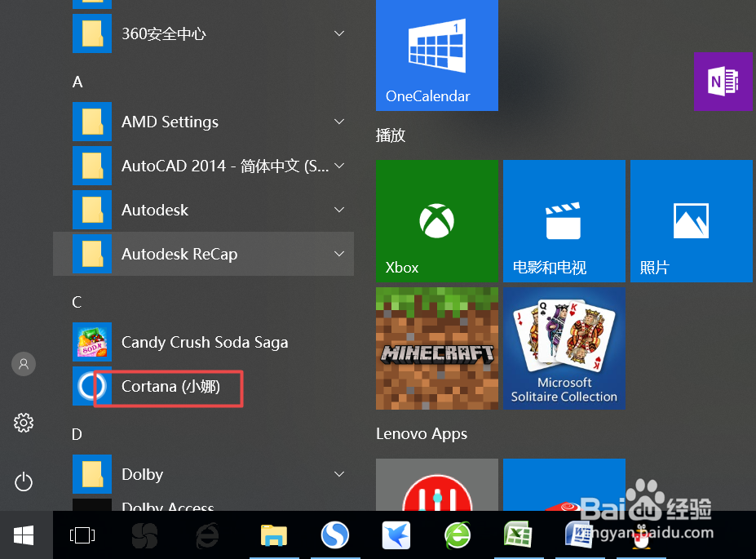Open the Internet Explorer taskbar icon
756x559 pixels.
[x=207, y=535]
